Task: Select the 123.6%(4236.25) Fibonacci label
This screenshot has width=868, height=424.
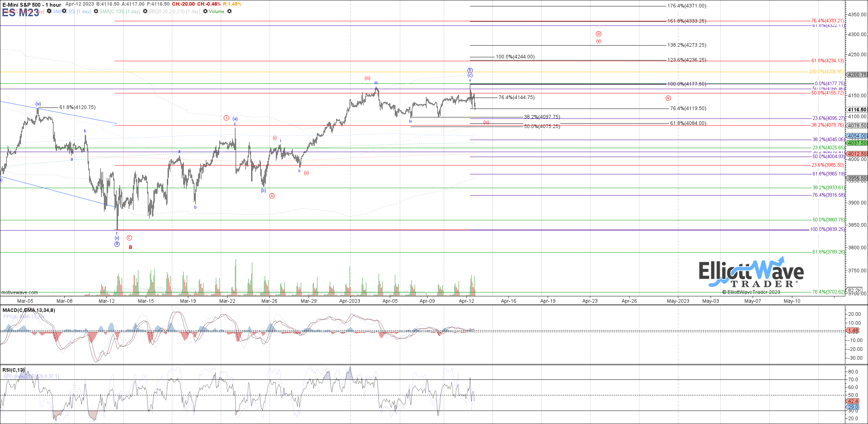Action: coord(687,60)
